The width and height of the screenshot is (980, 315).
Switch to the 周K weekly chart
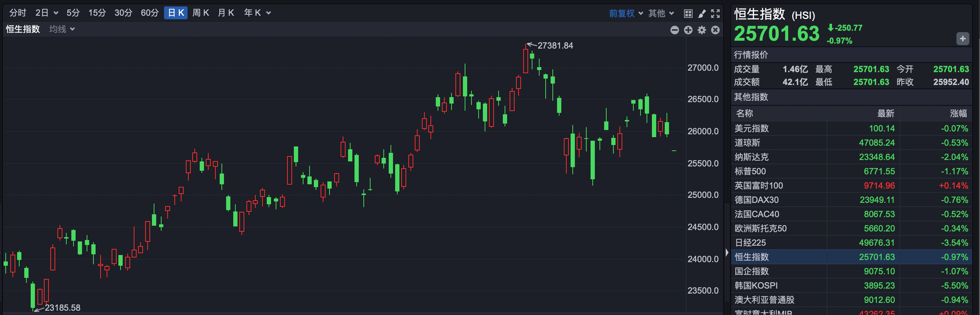[x=200, y=13]
